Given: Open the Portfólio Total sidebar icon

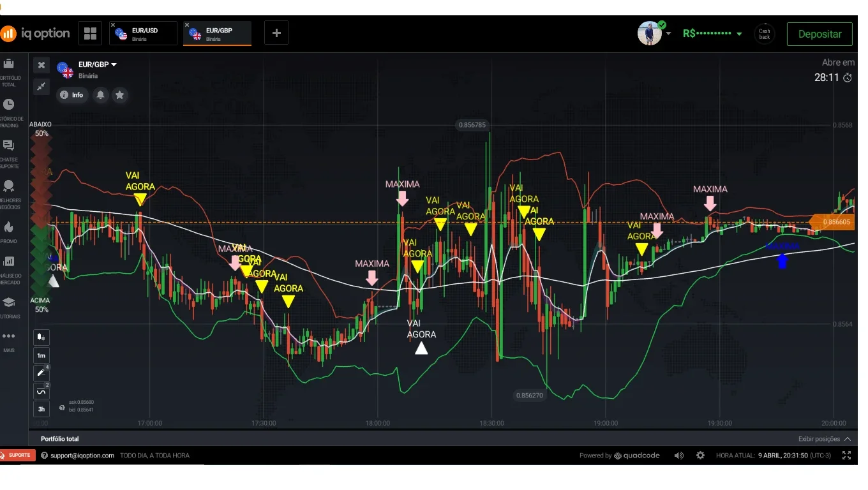Looking at the screenshot, I should (x=9, y=64).
